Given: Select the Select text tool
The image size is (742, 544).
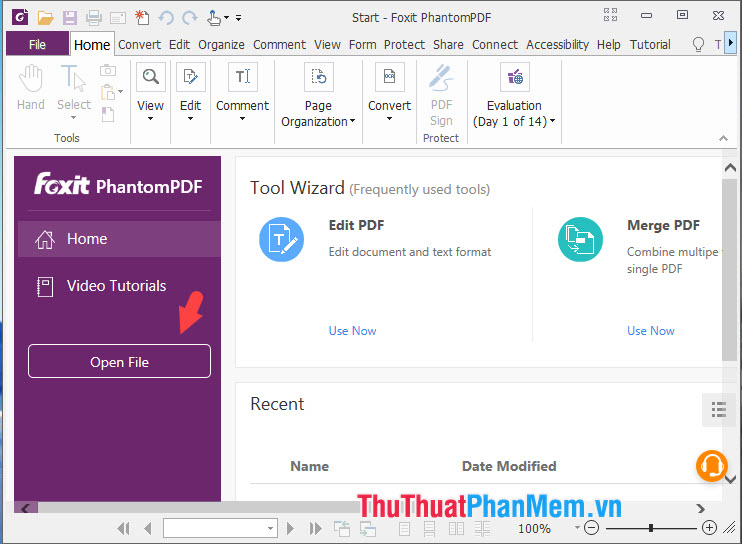Looking at the screenshot, I should point(73,88).
